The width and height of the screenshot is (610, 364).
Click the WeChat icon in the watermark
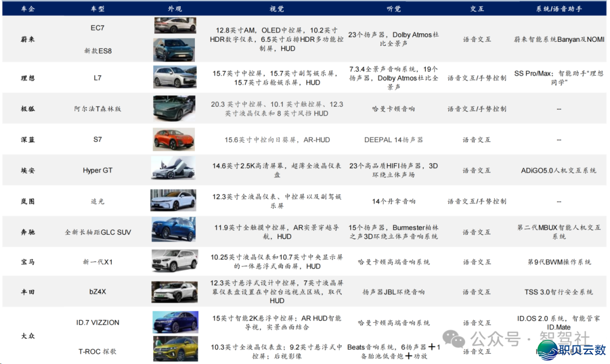click(x=454, y=339)
